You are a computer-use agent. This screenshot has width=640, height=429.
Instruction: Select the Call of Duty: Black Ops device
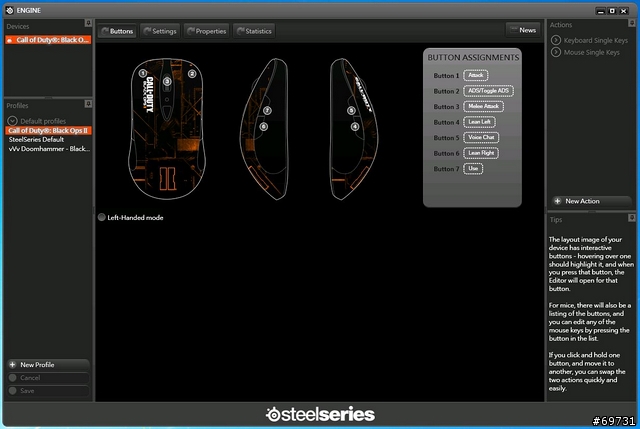click(x=48, y=40)
